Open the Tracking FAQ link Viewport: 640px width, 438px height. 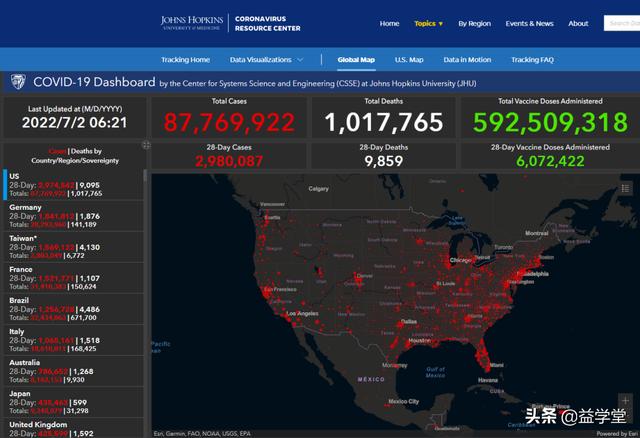(532, 60)
